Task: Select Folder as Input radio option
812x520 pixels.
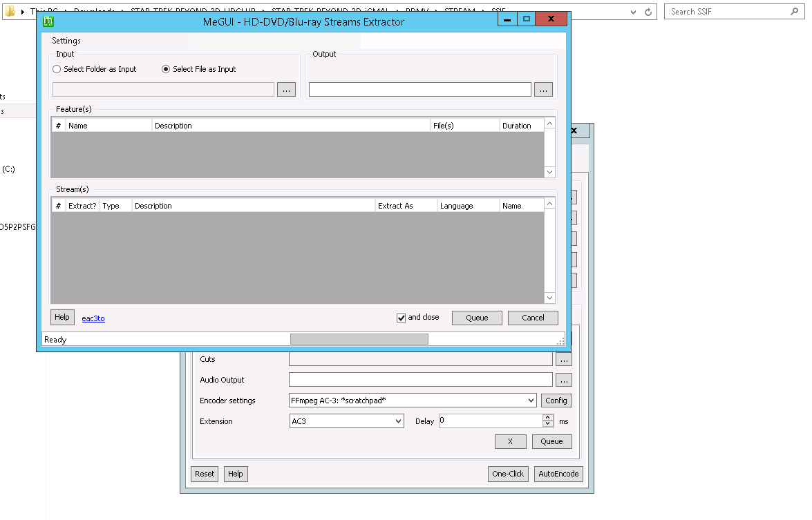Action: tap(95, 69)
